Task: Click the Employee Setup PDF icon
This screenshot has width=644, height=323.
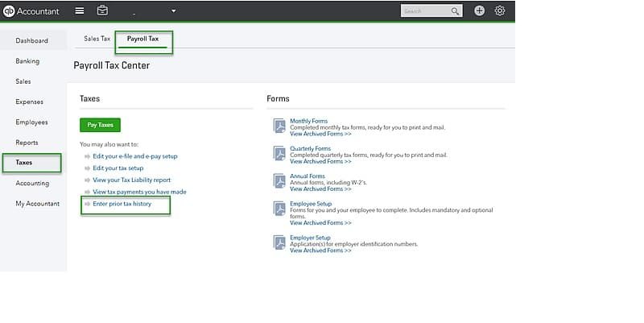Action: [x=279, y=209]
